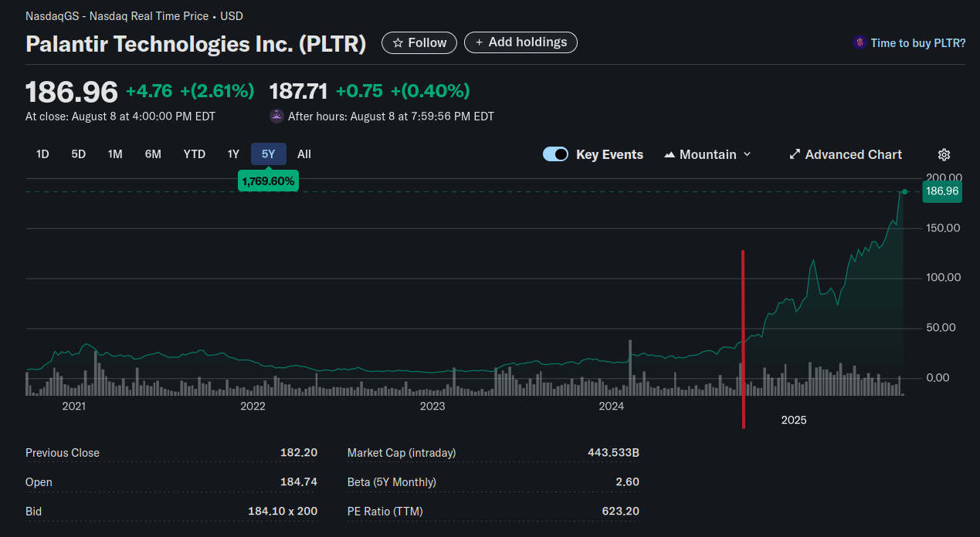Click the +(2.61%) percent change
This screenshot has height=537, width=980.
point(217,91)
